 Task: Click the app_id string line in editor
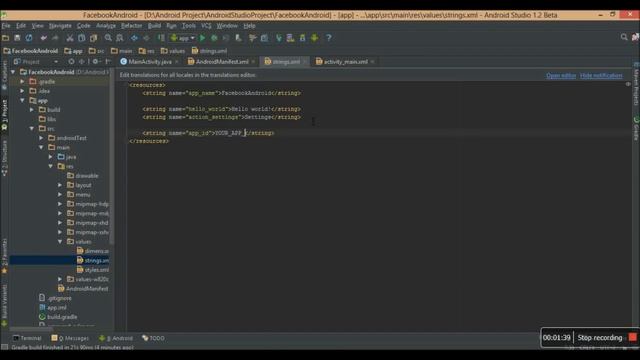tap(208, 133)
